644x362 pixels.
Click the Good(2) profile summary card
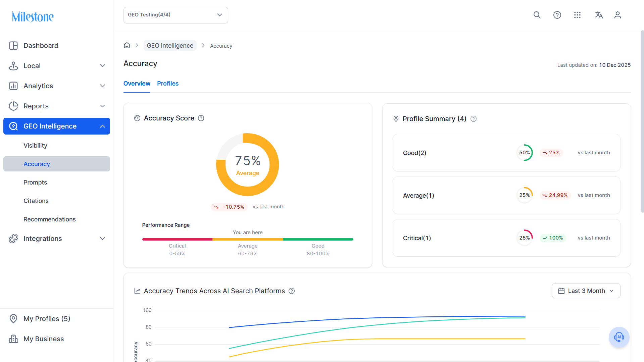(506, 153)
